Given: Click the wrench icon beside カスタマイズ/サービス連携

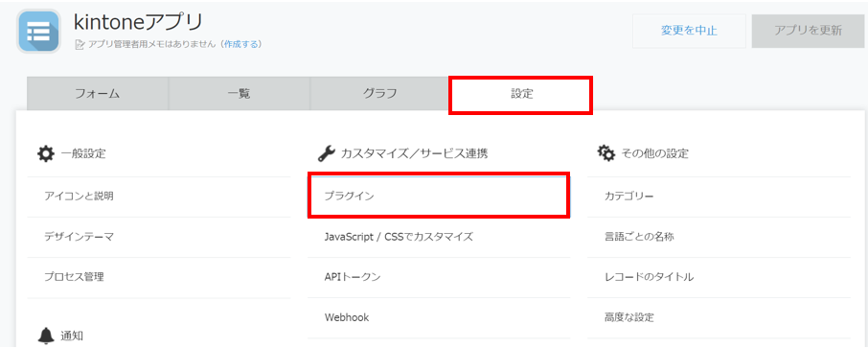Looking at the screenshot, I should tap(326, 153).
